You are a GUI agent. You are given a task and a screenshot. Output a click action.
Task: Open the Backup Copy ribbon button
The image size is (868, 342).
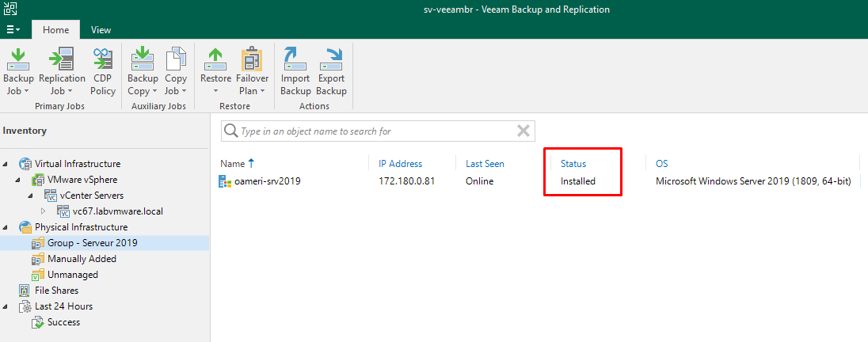pos(143,71)
